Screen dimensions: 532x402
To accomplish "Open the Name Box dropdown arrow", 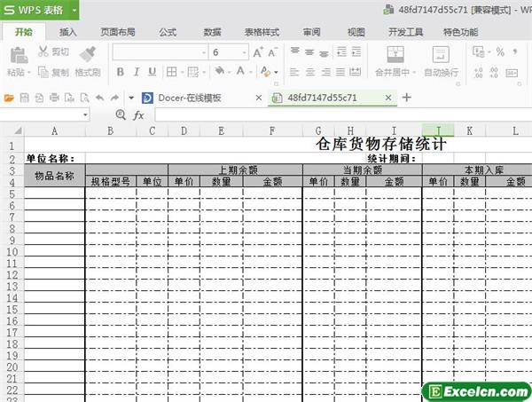I will [x=85, y=115].
